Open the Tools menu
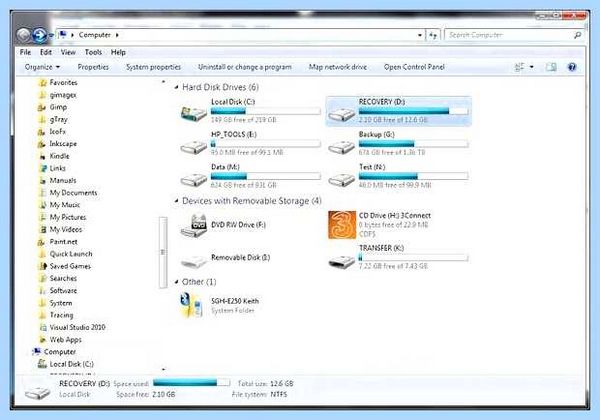This screenshot has height=420, width=600. 93,52
